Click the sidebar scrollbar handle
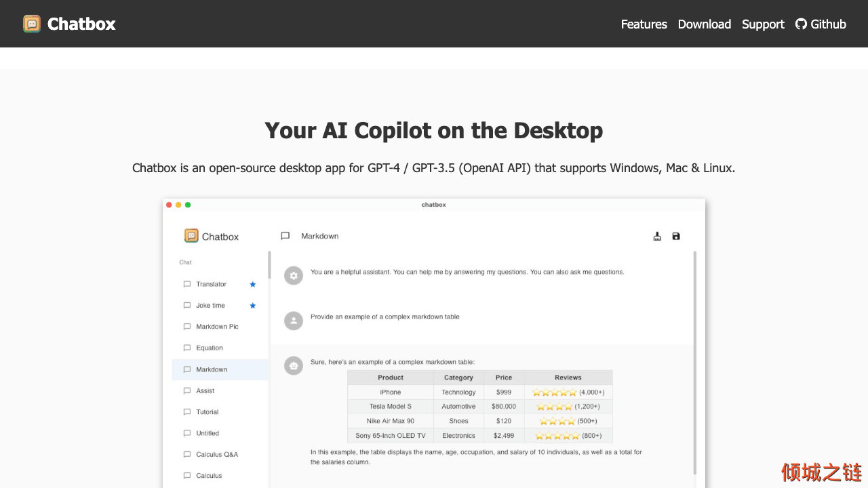Viewport: 868px width, 488px height. (x=269, y=265)
